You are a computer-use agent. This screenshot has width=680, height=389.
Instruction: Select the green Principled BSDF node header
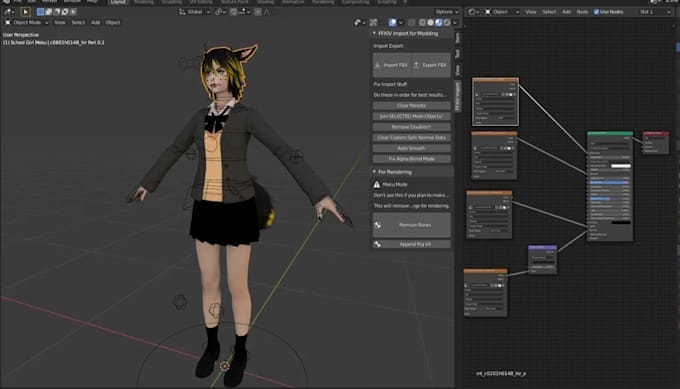pos(610,134)
